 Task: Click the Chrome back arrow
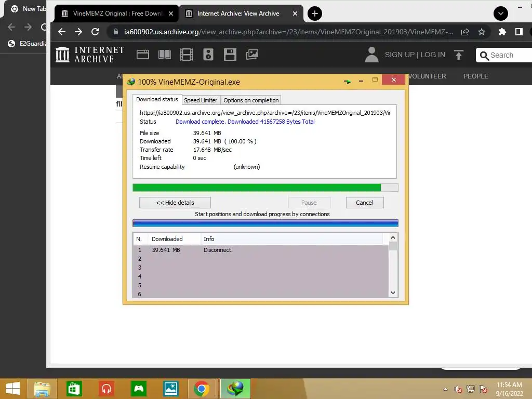point(62,32)
